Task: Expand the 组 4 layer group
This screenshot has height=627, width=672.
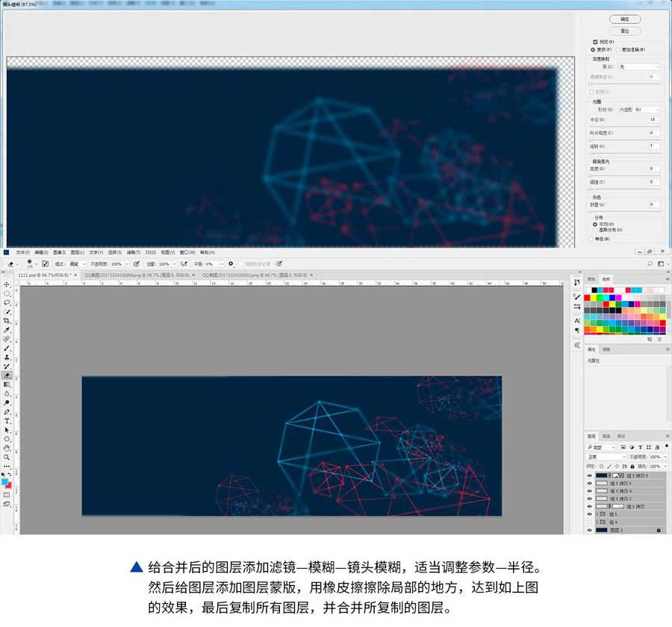Action: (x=597, y=522)
